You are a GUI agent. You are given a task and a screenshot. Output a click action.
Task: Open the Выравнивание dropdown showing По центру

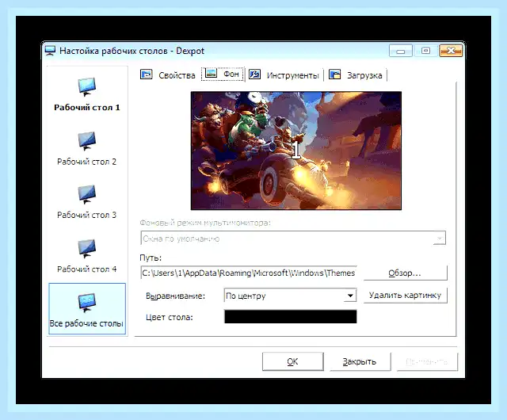click(x=291, y=296)
